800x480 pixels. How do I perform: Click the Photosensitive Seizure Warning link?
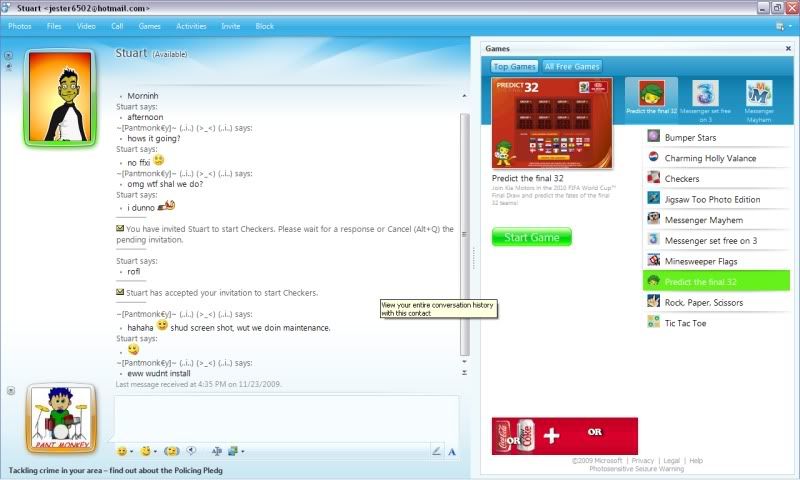pos(637,469)
